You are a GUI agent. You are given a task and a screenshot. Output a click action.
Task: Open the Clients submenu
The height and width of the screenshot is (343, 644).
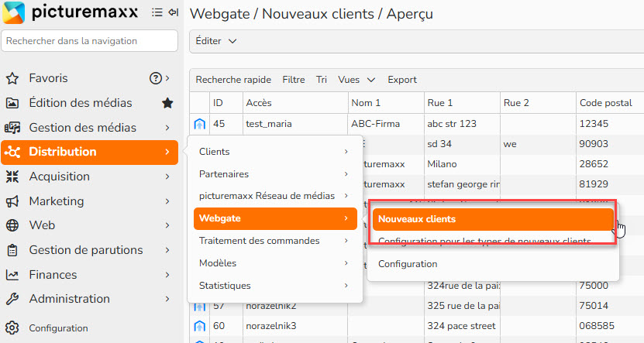(x=275, y=152)
